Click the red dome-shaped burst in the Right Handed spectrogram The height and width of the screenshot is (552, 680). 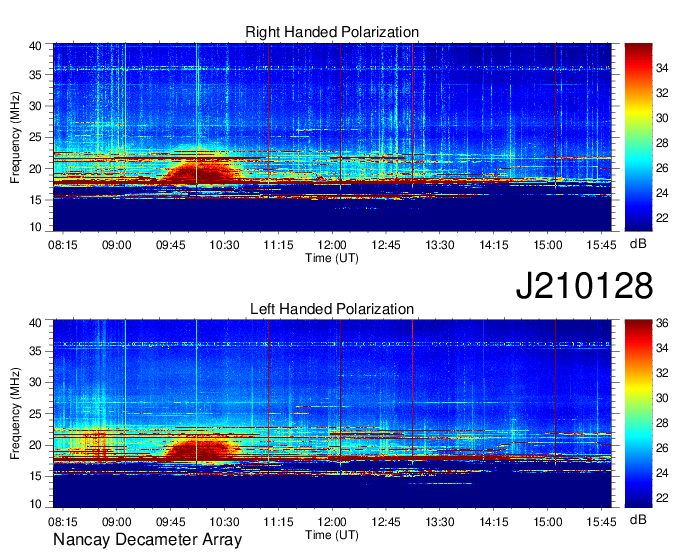pos(200,173)
